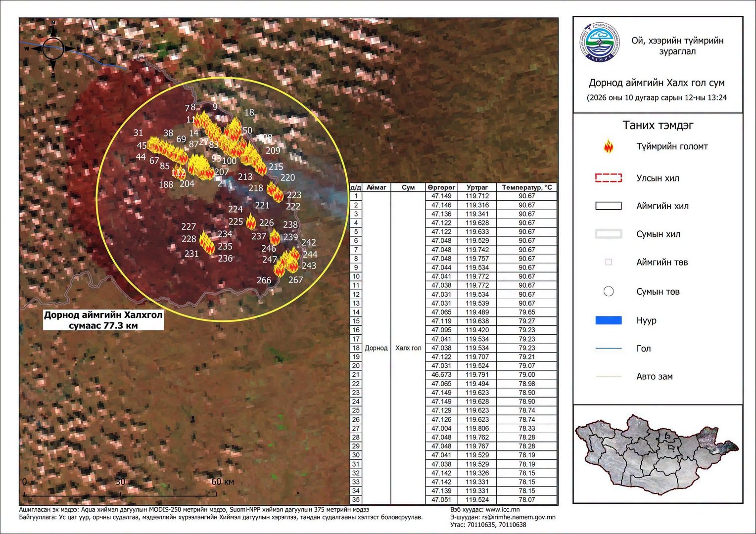Click the title Дорнод аймгийн Халх гол сум
The image size is (756, 534).
tap(657, 83)
